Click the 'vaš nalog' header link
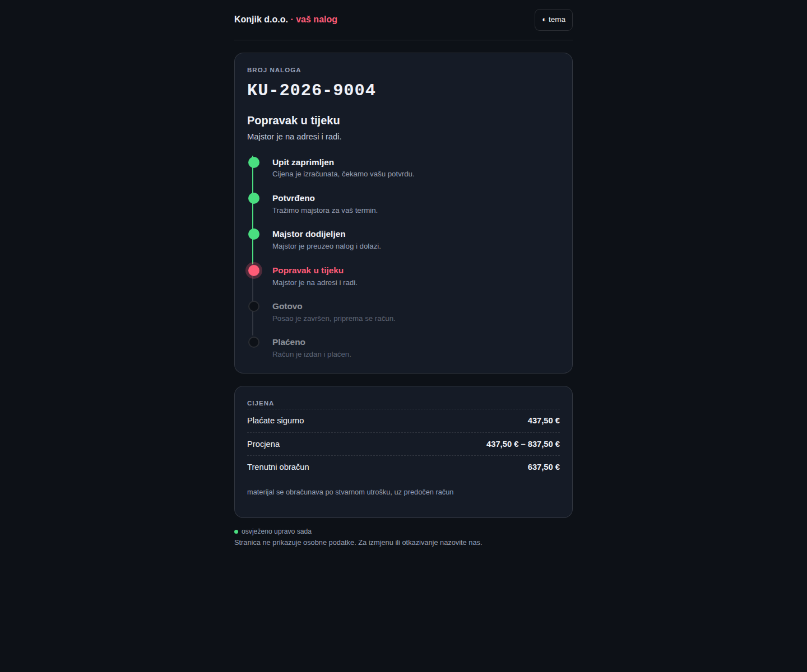 pos(317,19)
